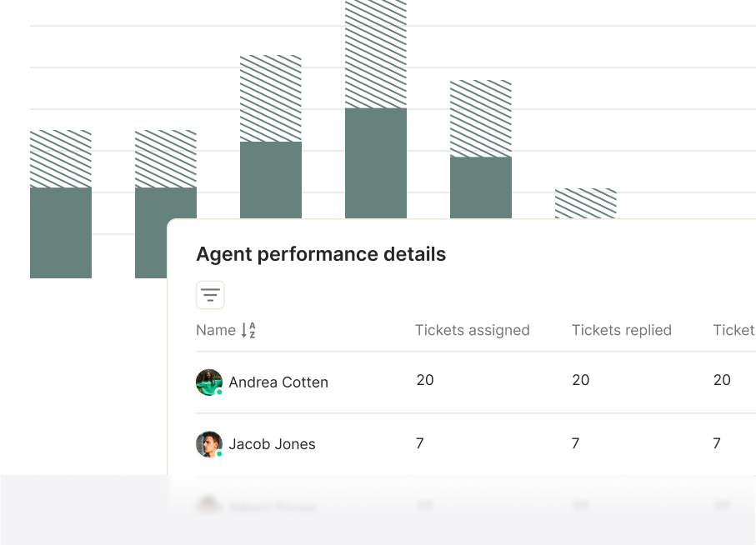Image resolution: width=756 pixels, height=545 pixels.
Task: Click Andrea Cotten's avatar
Action: tap(209, 382)
